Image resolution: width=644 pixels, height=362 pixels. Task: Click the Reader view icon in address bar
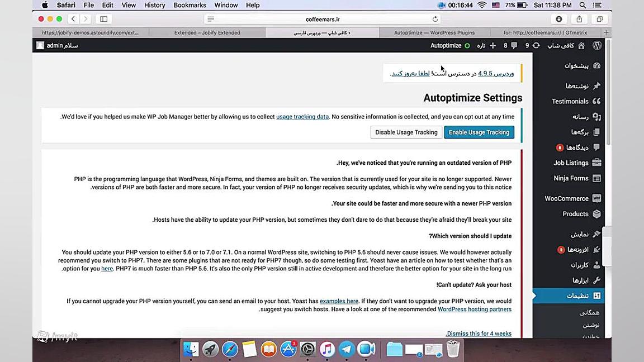[x=211, y=19]
